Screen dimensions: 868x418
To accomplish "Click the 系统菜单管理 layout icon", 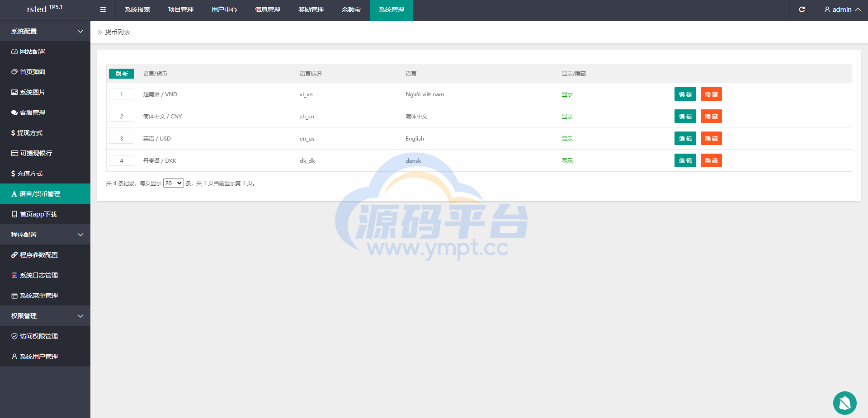I will tap(14, 296).
